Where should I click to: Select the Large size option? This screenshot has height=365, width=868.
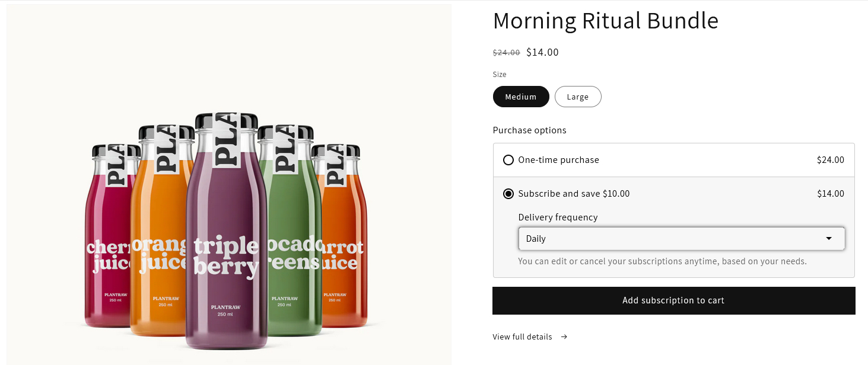pos(578,96)
